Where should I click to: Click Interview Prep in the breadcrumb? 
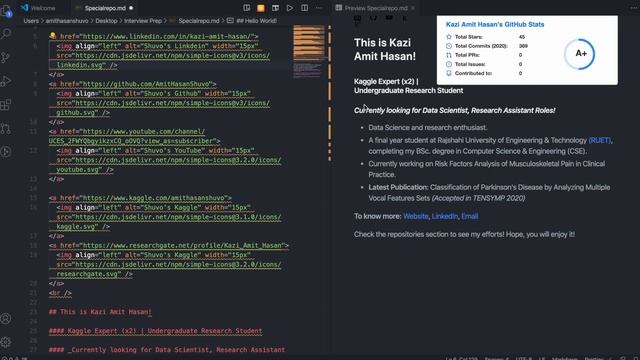pyautogui.click(x=143, y=20)
